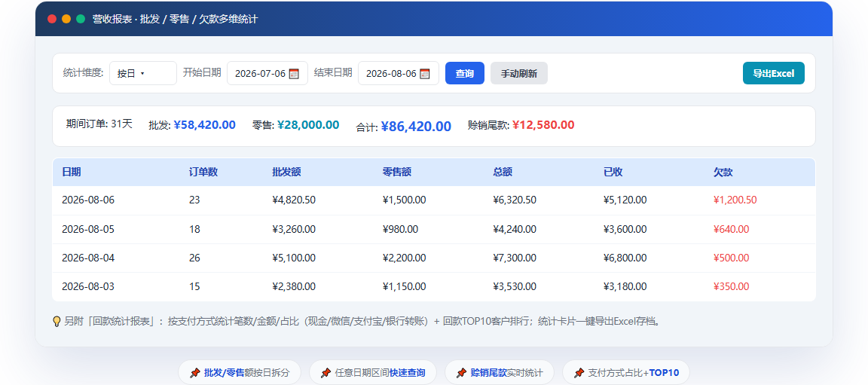Select the 2026-08-06 date cell
Screen dimensions: 868x385
(88, 200)
